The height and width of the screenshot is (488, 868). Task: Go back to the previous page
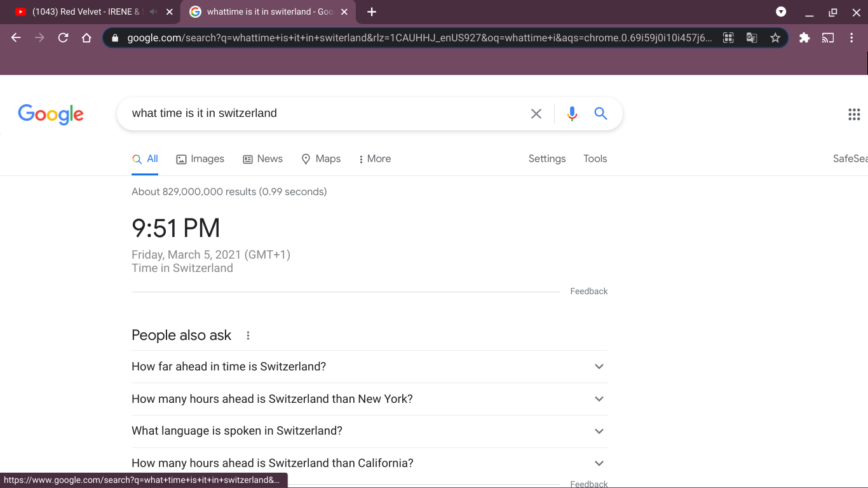(16, 37)
